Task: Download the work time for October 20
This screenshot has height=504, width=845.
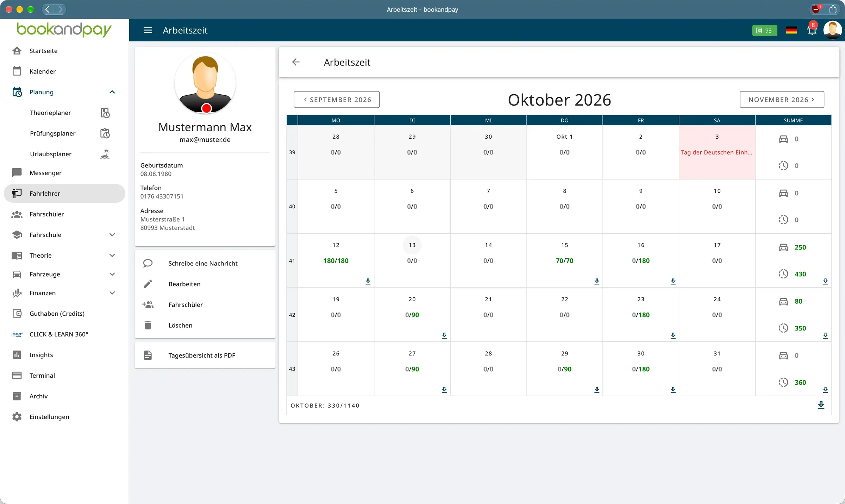Action: pos(444,335)
